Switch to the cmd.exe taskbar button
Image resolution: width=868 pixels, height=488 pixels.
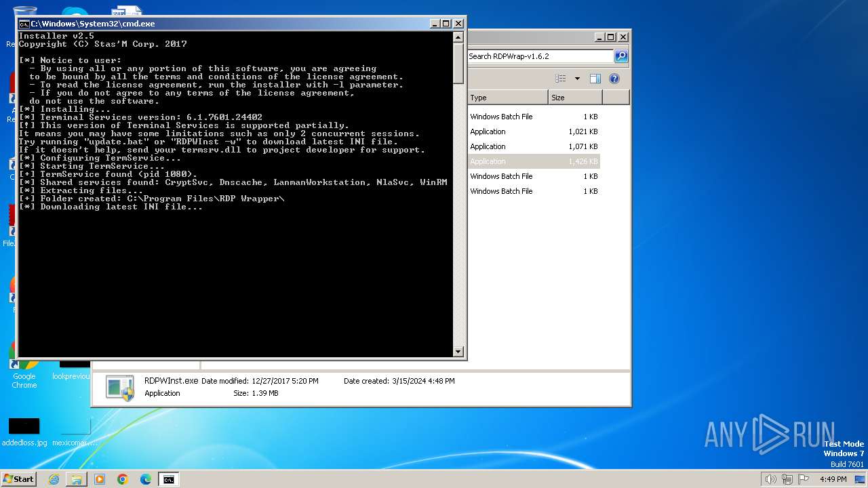[x=168, y=479]
